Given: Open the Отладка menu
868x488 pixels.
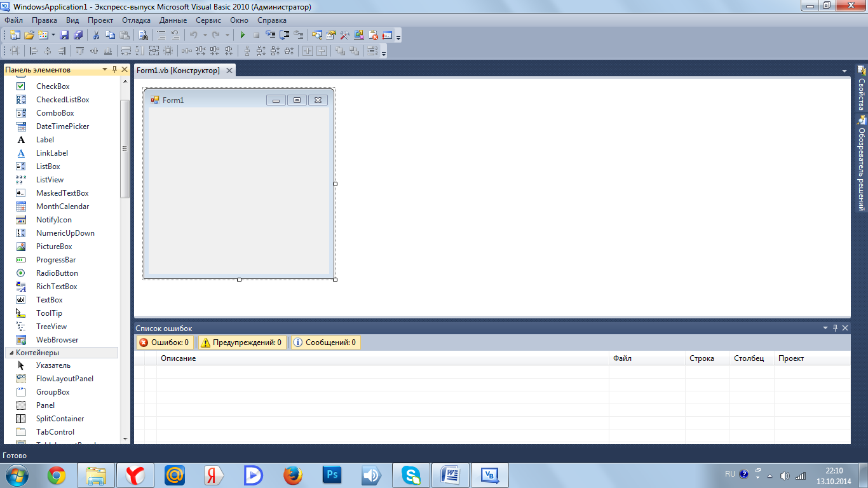Looking at the screenshot, I should [136, 20].
